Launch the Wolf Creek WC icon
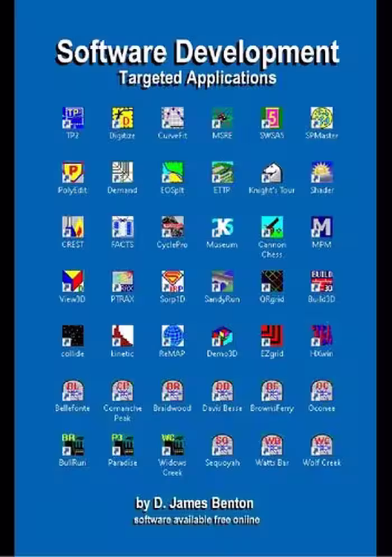Screen dimensions: 392x557 pos(321,445)
